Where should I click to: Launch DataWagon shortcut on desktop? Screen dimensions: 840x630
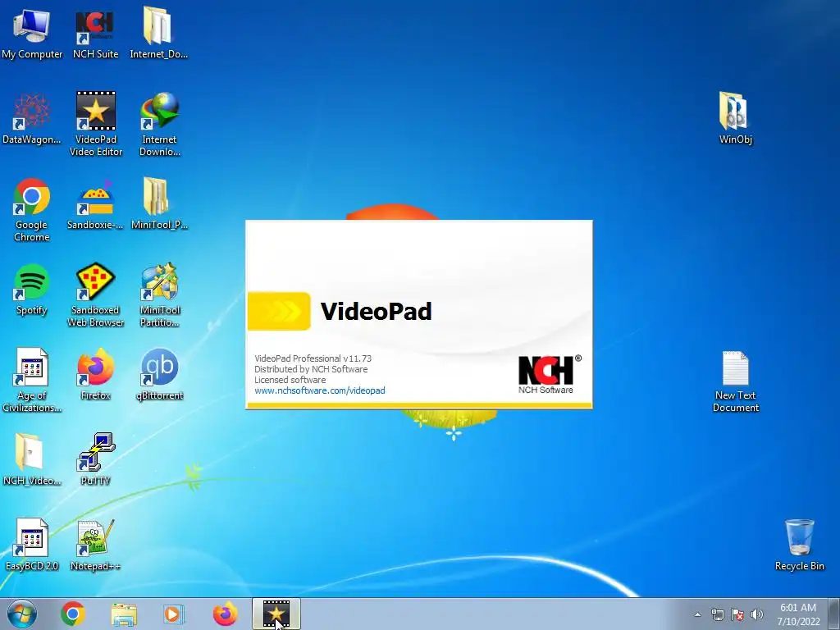(32, 118)
